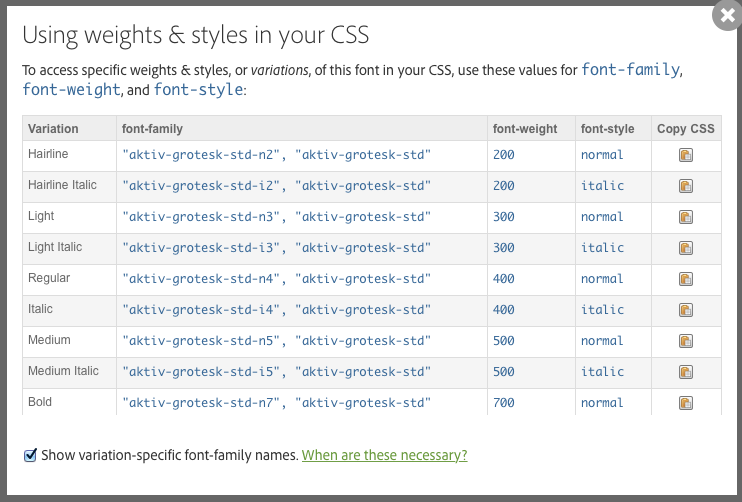Copy CSS for the Hairline Italic variation

coord(686,186)
